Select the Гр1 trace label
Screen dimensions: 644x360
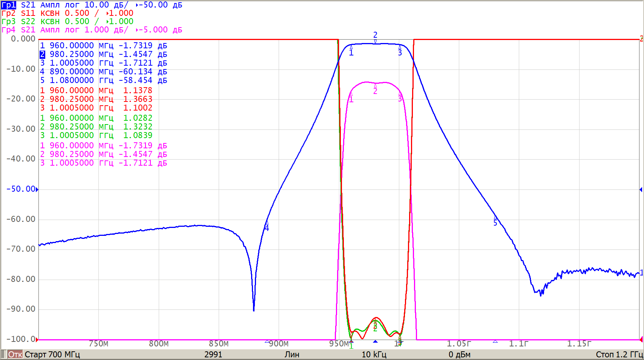coord(8,5)
